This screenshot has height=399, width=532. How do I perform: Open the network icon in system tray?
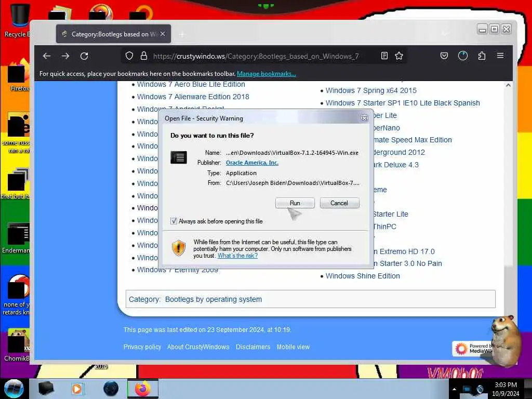[x=467, y=390]
